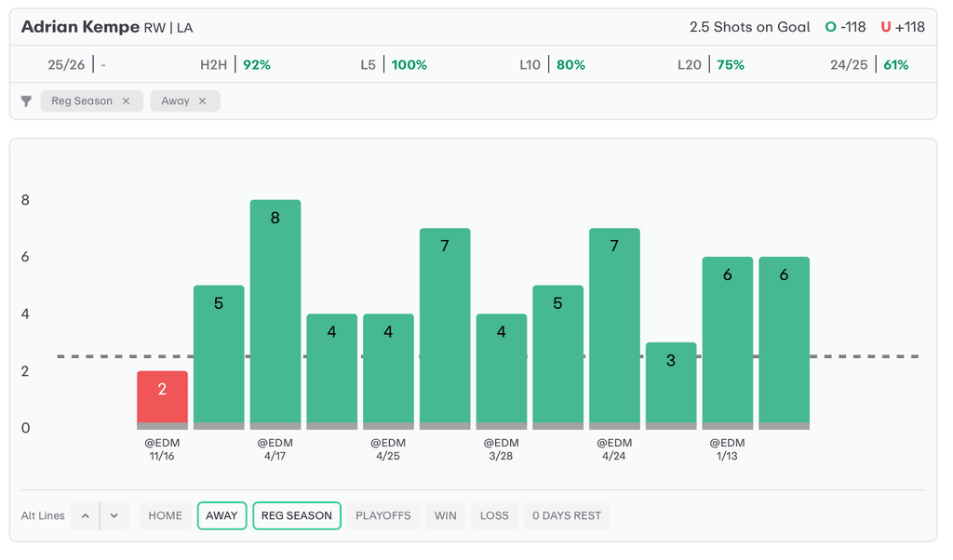Filter games by LOSS
Image resolution: width=953 pixels, height=560 pixels.
(x=494, y=515)
